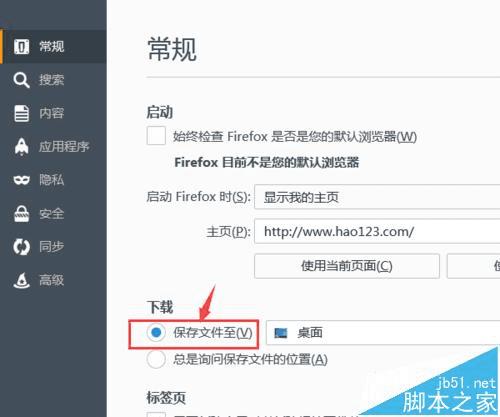Choose 总是询问保存文件的位置 radio option
The image size is (500, 417).
(x=156, y=359)
